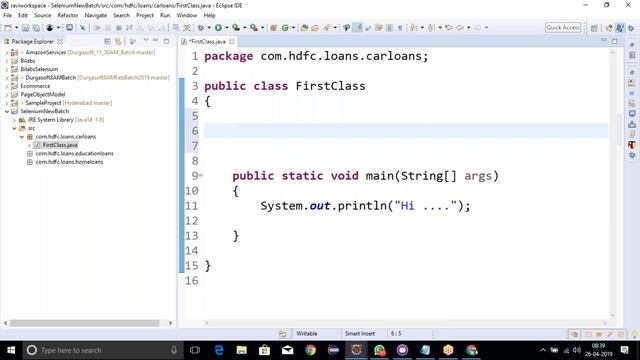Collapse the com.hdfc.loans.carloans package
Viewport: 640px width, 360px height.
pos(22,137)
